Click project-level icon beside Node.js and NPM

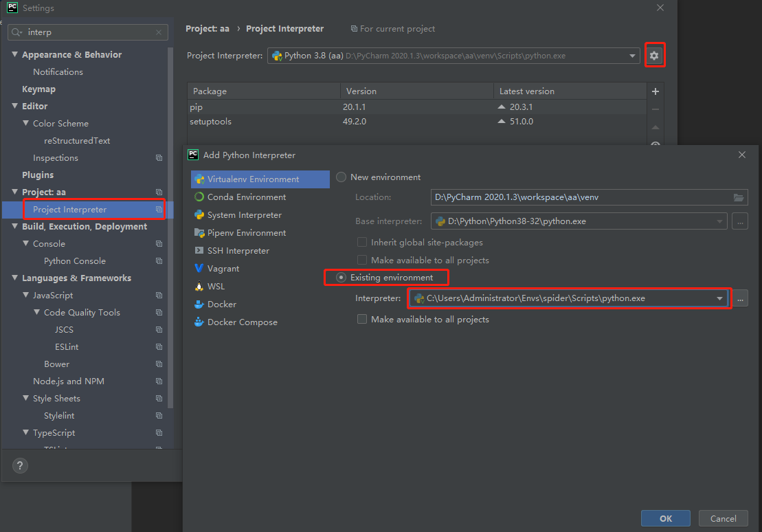pos(159,381)
